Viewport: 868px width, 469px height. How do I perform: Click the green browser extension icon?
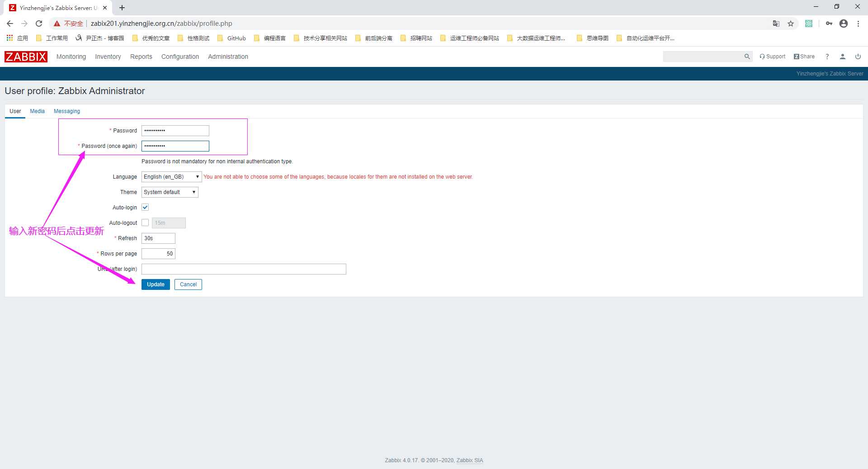pos(809,24)
